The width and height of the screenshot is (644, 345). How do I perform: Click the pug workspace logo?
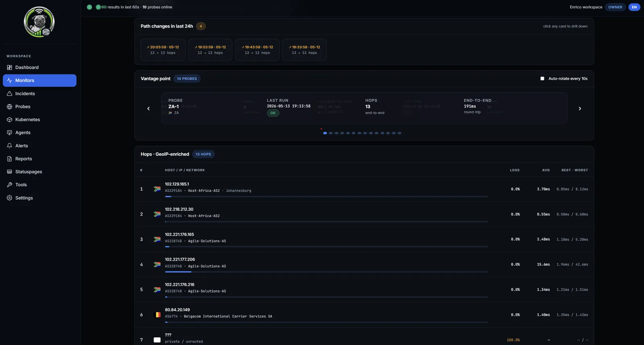pyautogui.click(x=39, y=22)
